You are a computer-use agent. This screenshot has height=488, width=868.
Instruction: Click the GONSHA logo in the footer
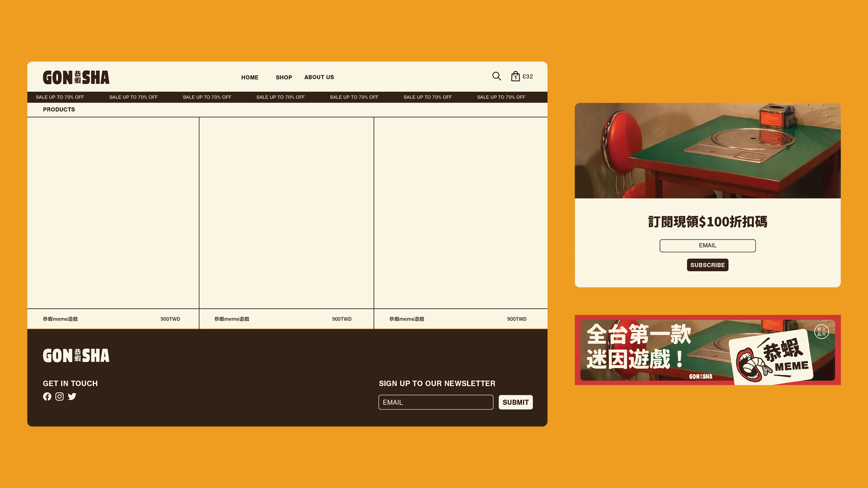click(76, 356)
